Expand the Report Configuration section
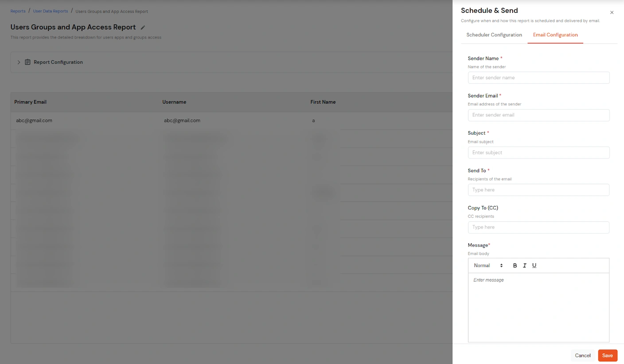 click(19, 62)
